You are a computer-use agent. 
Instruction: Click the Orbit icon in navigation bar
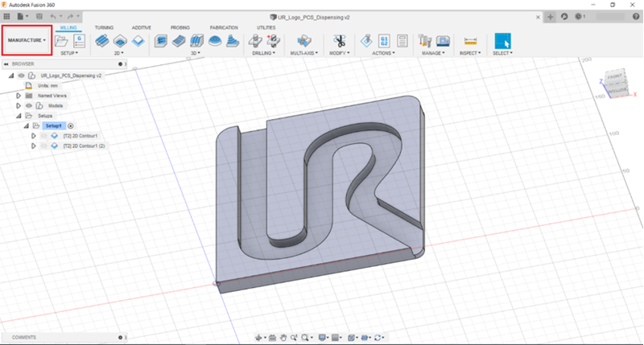258,338
